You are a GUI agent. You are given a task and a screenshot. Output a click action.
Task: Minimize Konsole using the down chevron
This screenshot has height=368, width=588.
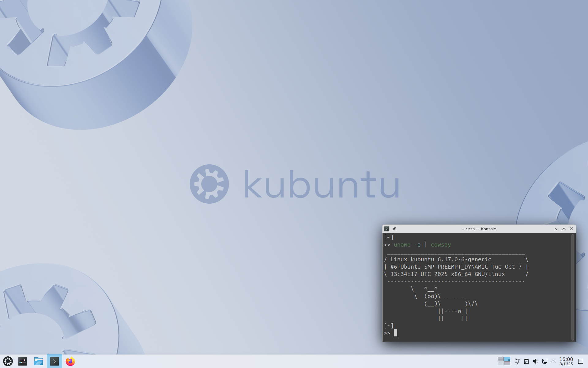click(557, 229)
